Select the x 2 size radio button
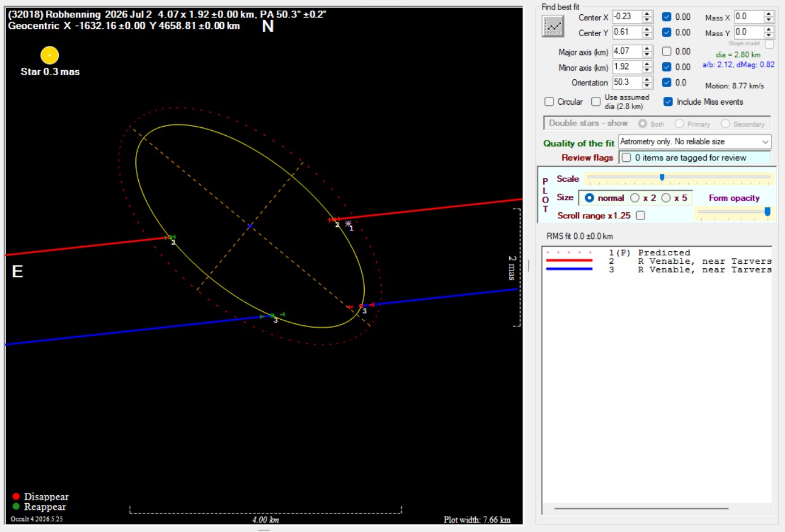Screen dimensions: 785x532 (x=635, y=198)
